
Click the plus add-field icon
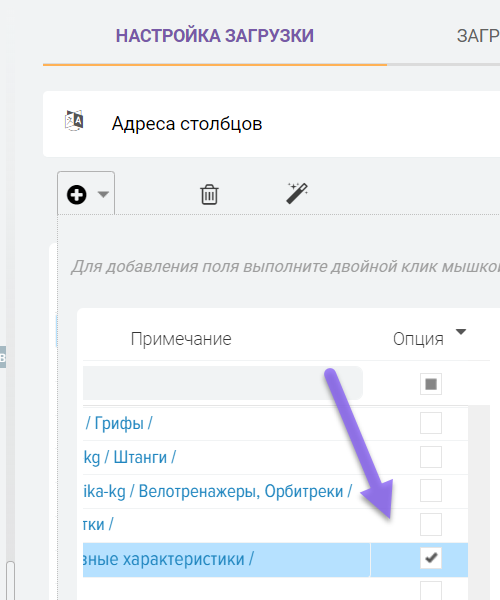77,195
